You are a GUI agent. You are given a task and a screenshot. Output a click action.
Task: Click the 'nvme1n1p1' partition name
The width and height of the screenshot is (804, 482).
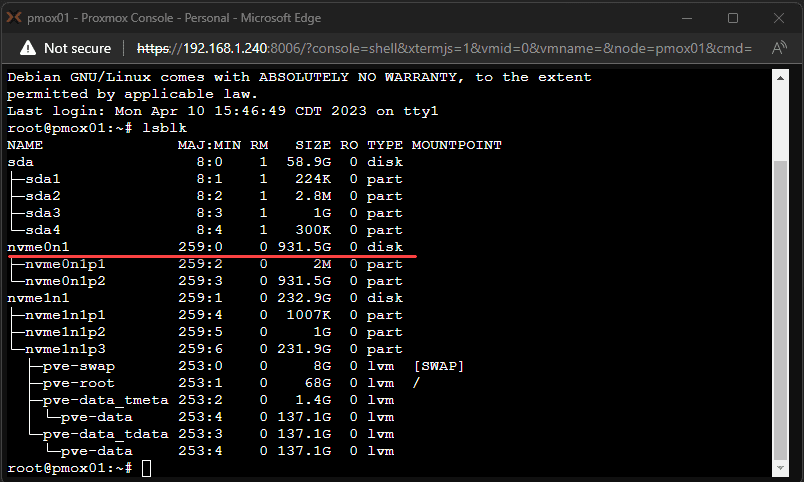pyautogui.click(x=65, y=315)
